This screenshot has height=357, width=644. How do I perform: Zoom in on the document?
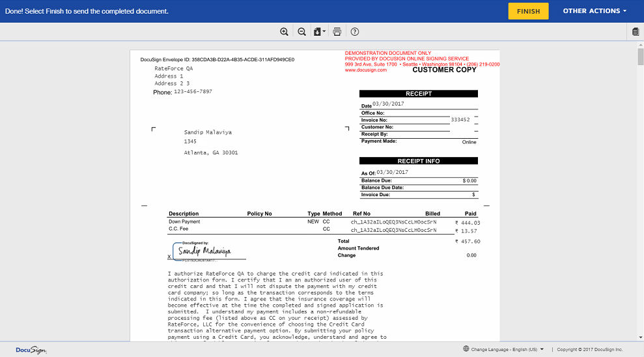(284, 32)
